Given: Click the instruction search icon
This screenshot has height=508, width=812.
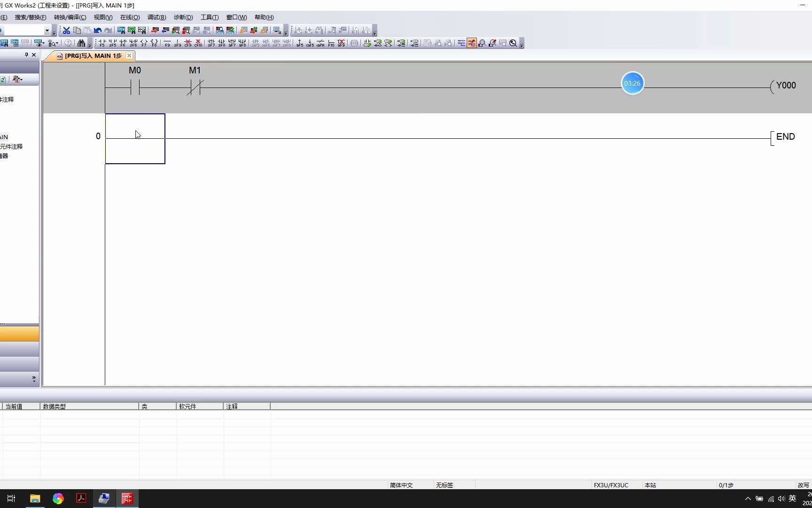Looking at the screenshot, I should pos(132,30).
